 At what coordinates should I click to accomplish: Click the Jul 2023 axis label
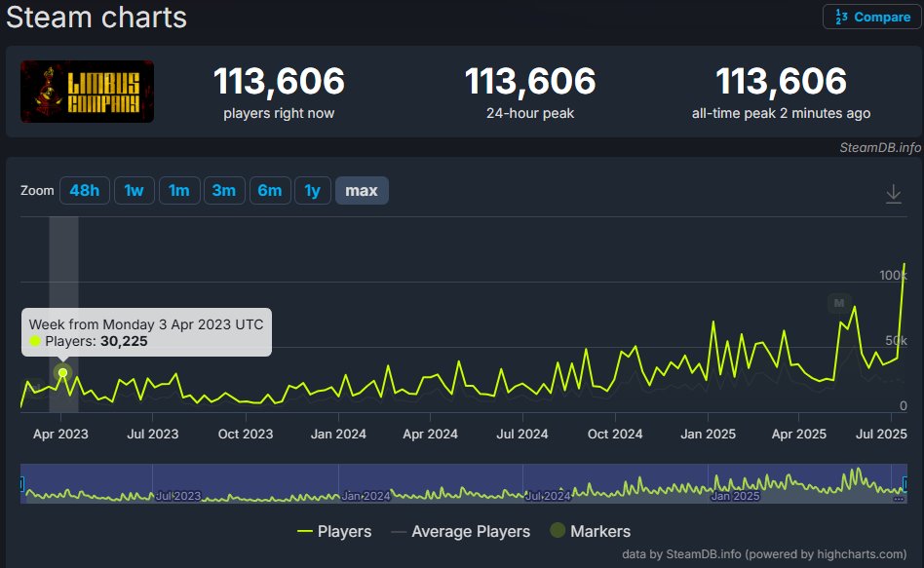point(153,435)
